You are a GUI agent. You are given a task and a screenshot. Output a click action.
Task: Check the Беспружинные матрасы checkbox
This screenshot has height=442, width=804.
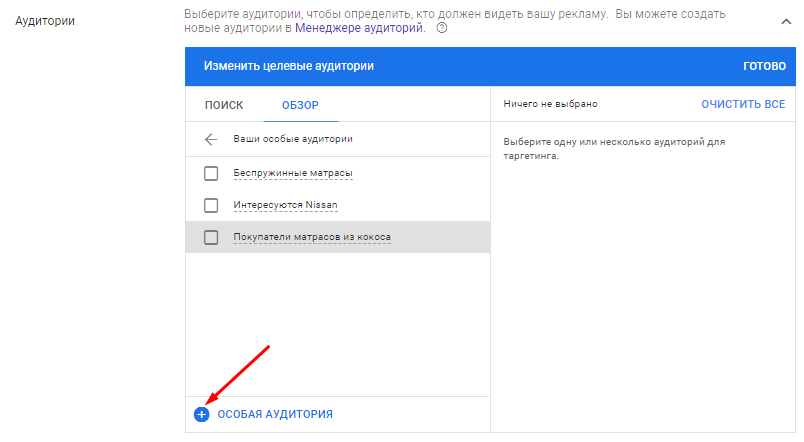click(x=211, y=173)
